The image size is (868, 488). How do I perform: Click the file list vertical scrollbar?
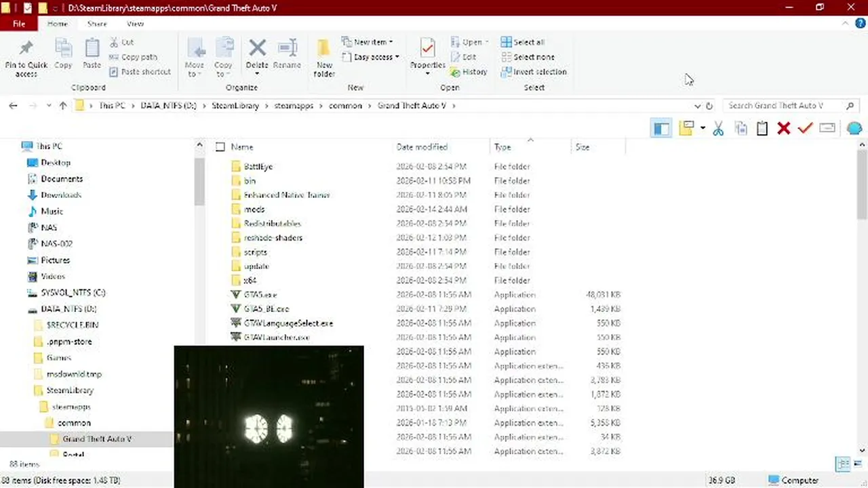(x=862, y=184)
